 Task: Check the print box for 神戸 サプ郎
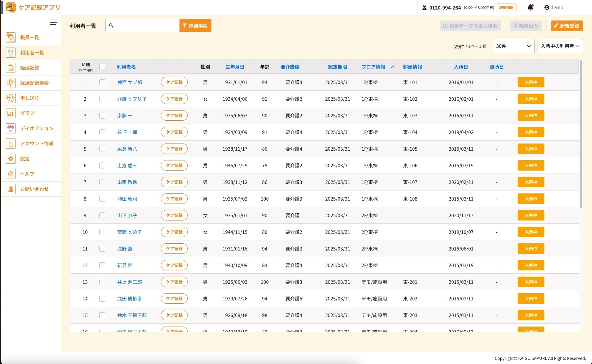(x=102, y=82)
